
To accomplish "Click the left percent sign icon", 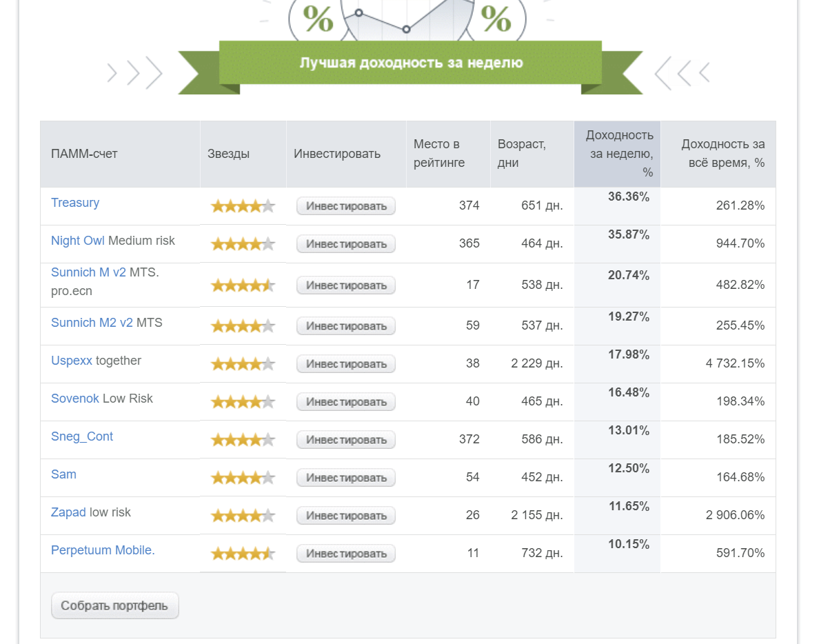I will 318,19.
